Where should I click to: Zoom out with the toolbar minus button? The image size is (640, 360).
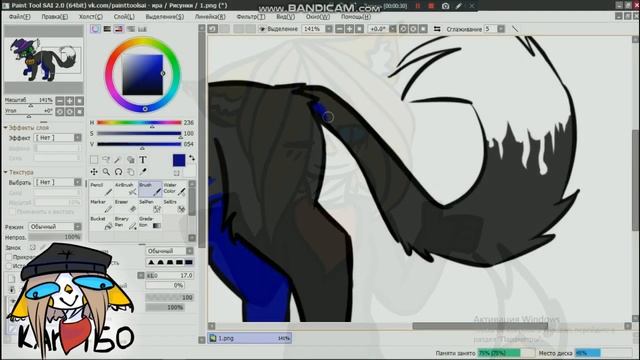tap(340, 29)
